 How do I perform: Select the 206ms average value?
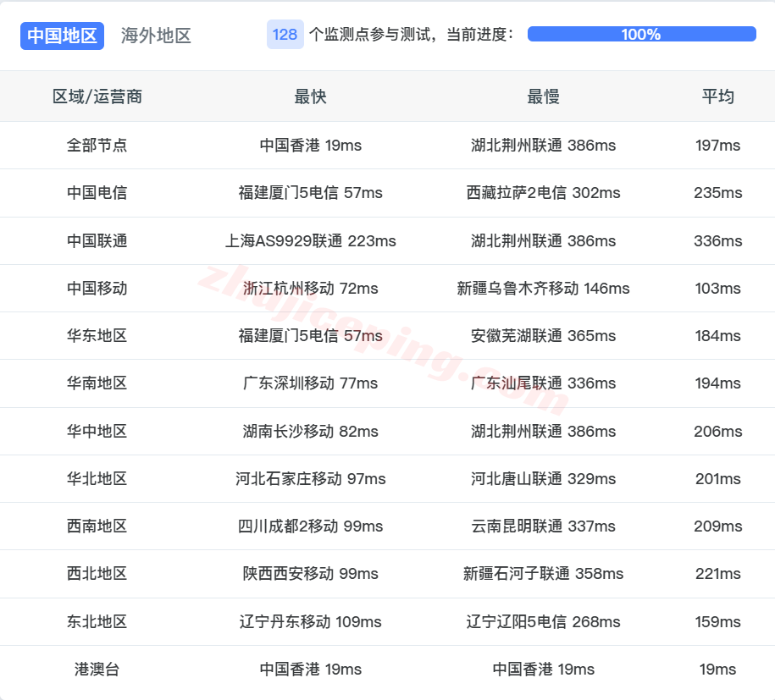pos(717,432)
